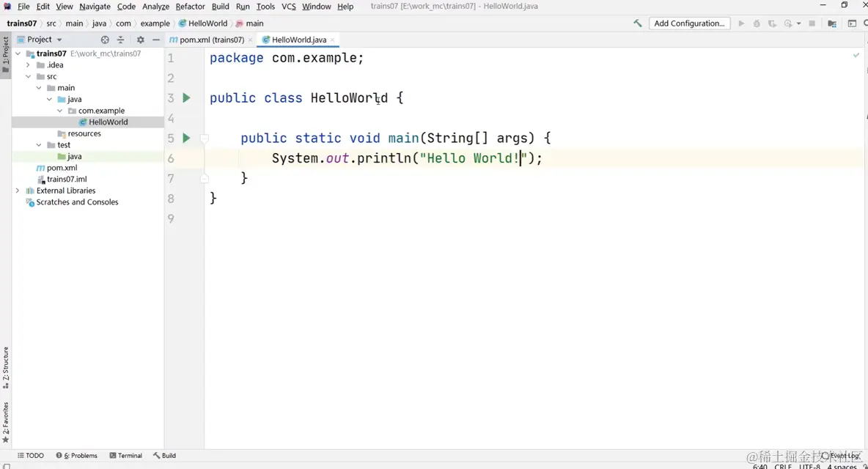Screen dimensions: 868x469
Task: Run the HelloWorld class from the gutter arrow
Action: tap(186, 98)
